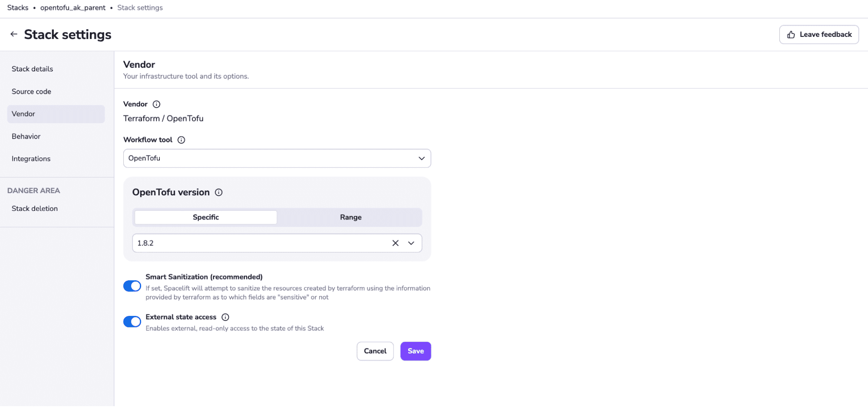Select the Specific version tab
Viewport: 868px width, 407px height.
206,217
